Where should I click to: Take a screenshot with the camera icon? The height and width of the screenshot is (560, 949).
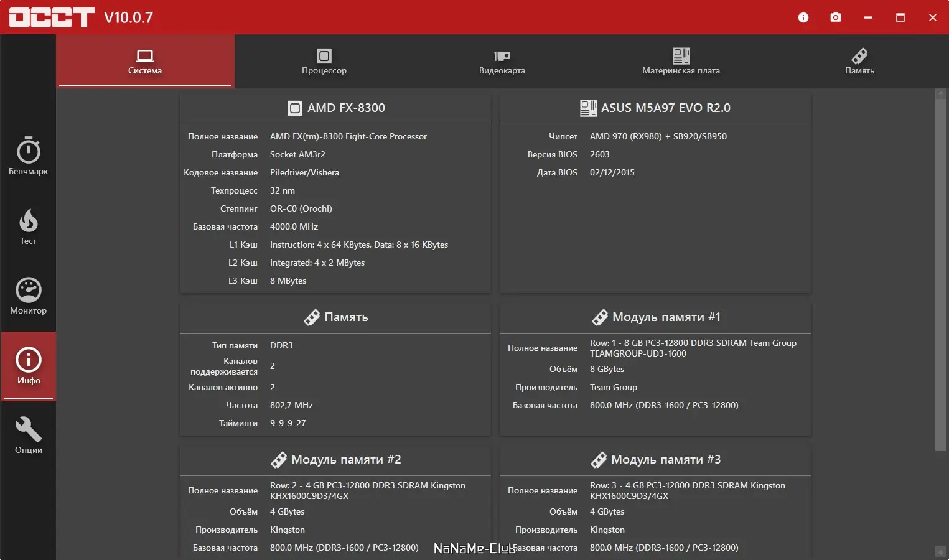tap(836, 17)
